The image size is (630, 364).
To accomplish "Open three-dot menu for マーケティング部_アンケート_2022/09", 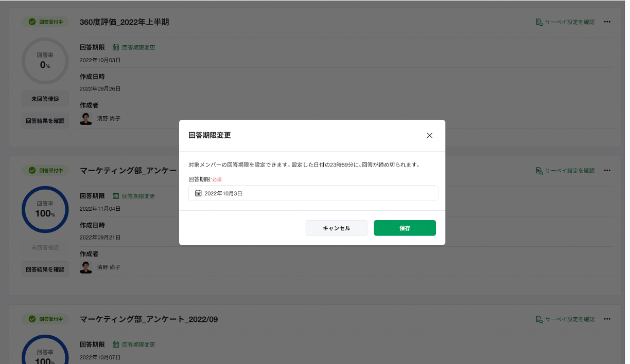I will pyautogui.click(x=607, y=319).
